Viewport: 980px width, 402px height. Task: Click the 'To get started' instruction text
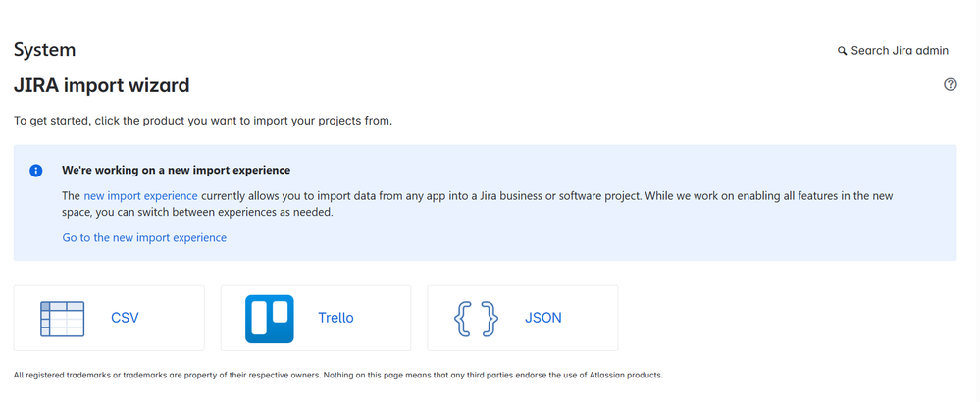tap(203, 121)
